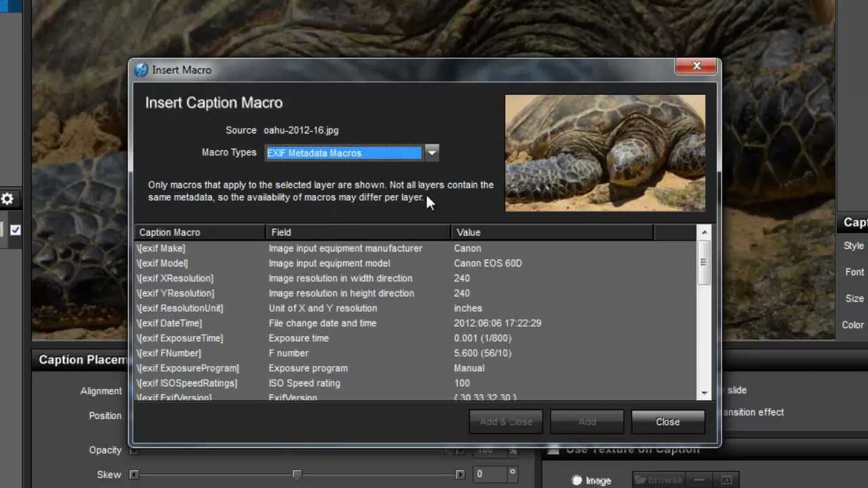868x488 pixels.
Task: Click the Skew slider right arrow
Action: (460, 474)
